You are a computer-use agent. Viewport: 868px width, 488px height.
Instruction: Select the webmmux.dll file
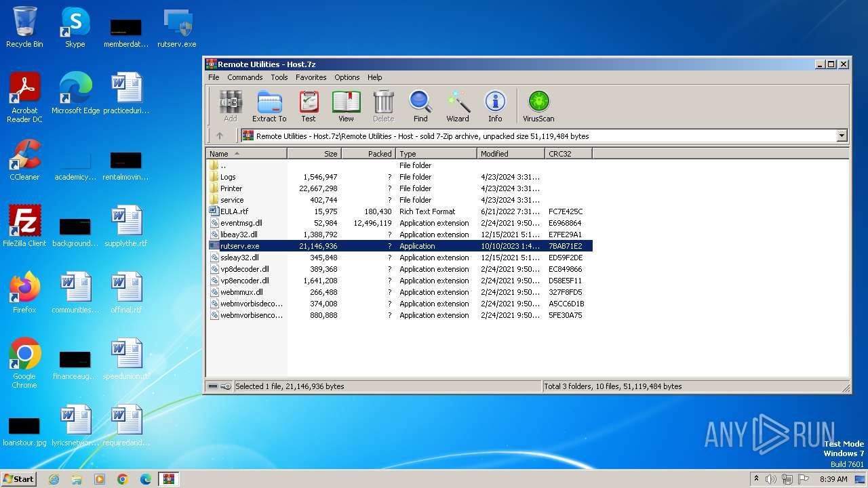tap(399, 292)
